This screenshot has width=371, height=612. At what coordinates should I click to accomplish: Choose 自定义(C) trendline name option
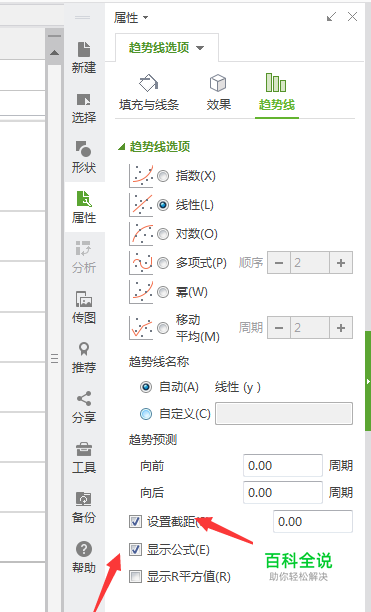pyautogui.click(x=146, y=414)
